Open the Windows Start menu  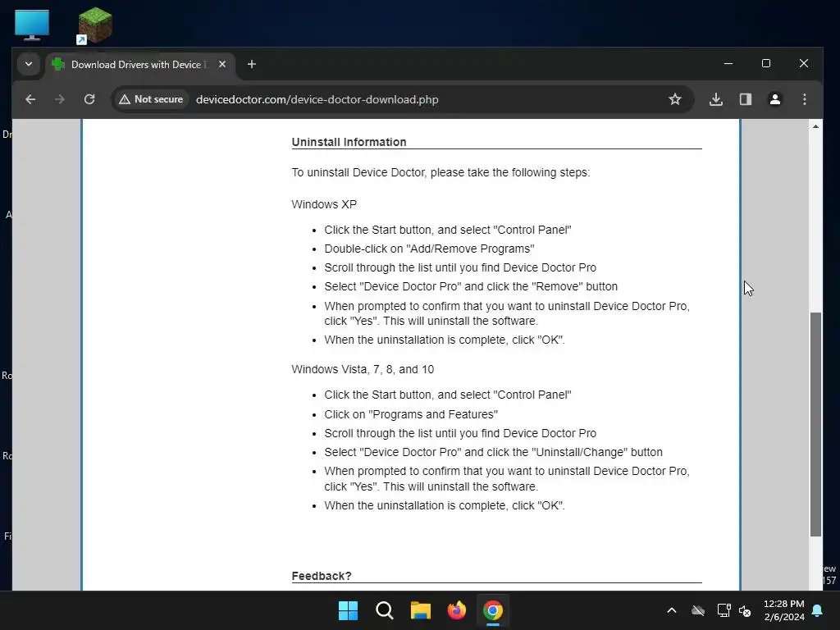point(348,610)
